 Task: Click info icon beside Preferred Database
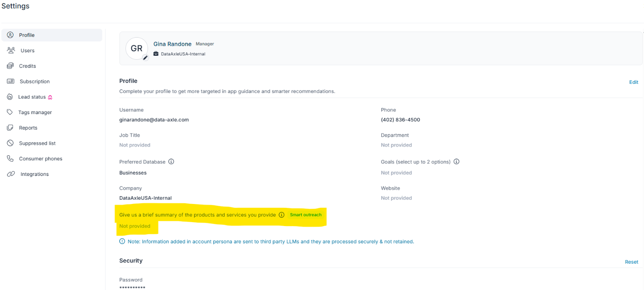tap(171, 162)
